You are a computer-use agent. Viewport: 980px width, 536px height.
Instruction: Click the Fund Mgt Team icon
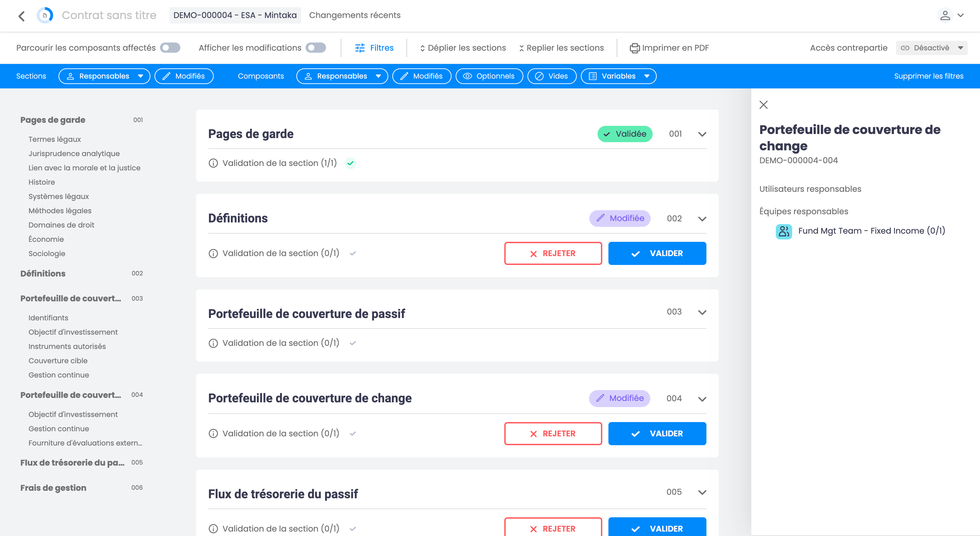(x=784, y=231)
